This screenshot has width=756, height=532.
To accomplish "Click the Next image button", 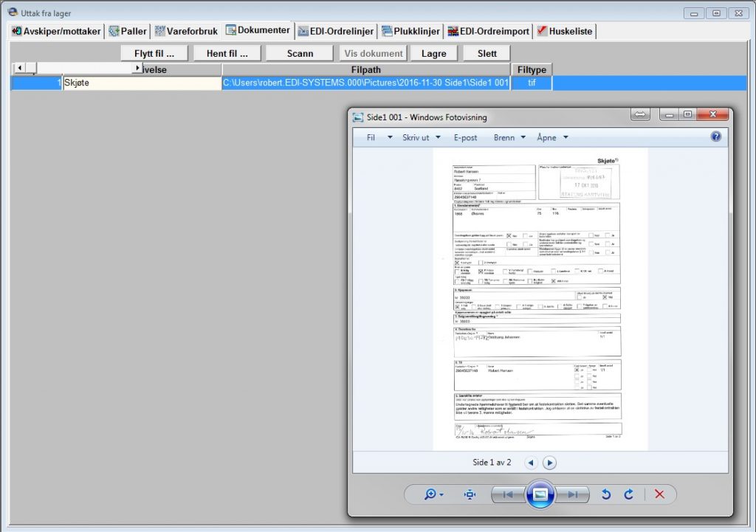I will click(x=572, y=494).
